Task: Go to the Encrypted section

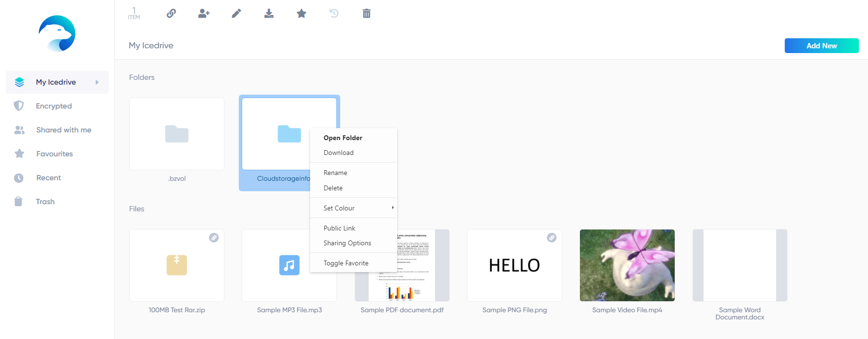Action: [54, 106]
